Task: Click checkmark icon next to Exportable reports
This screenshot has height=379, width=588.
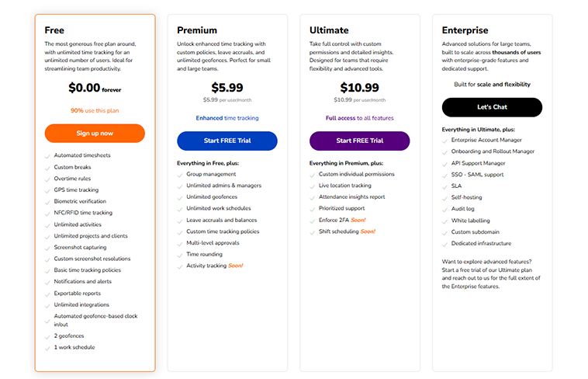Action: click(x=48, y=294)
